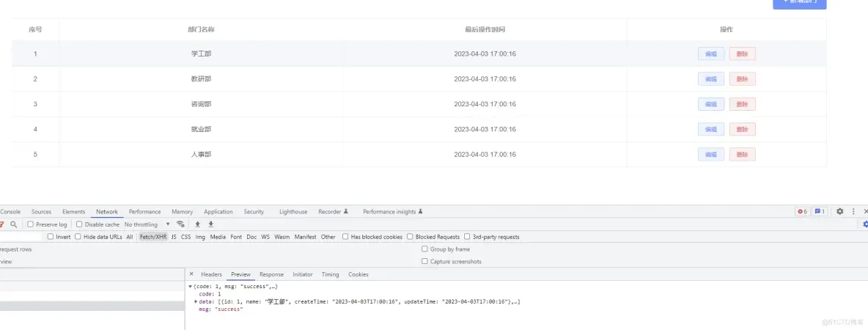This screenshot has width=868, height=330.
Task: Switch to the Application panel tab
Action: (x=218, y=211)
